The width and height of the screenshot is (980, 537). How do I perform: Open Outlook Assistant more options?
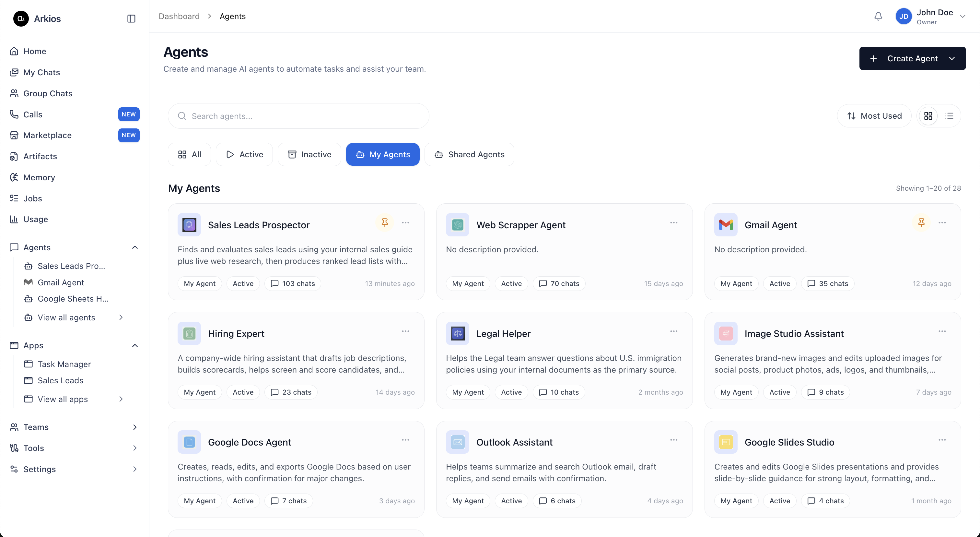[x=674, y=440]
